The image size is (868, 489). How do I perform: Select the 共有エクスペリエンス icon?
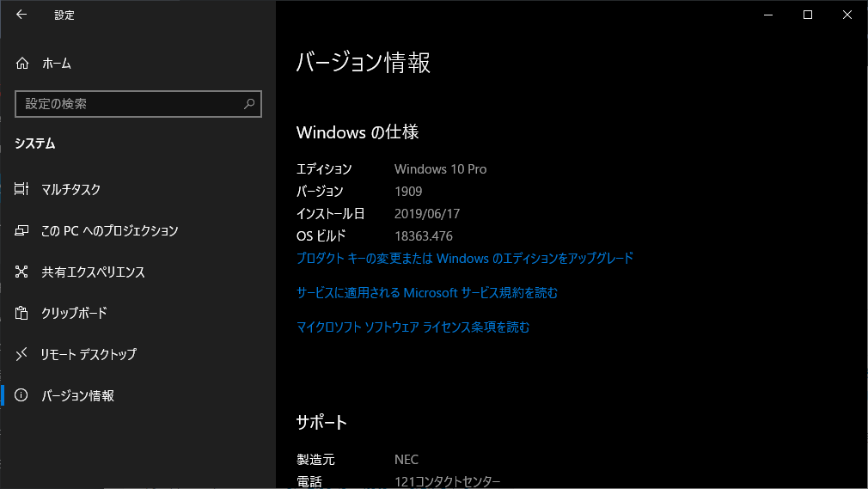tap(21, 272)
